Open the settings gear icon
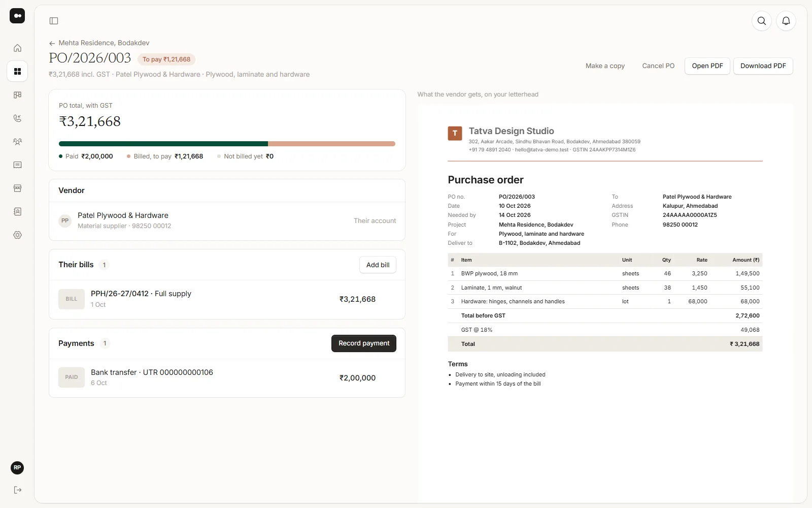812x508 pixels. 17,235
